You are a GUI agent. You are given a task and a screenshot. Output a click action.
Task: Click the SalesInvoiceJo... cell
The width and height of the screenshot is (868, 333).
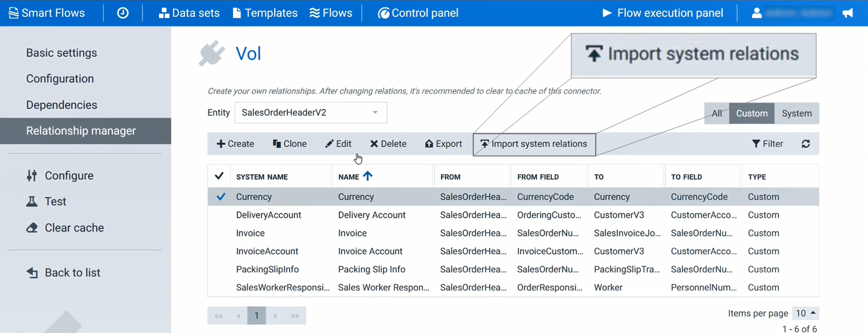pyautogui.click(x=627, y=233)
